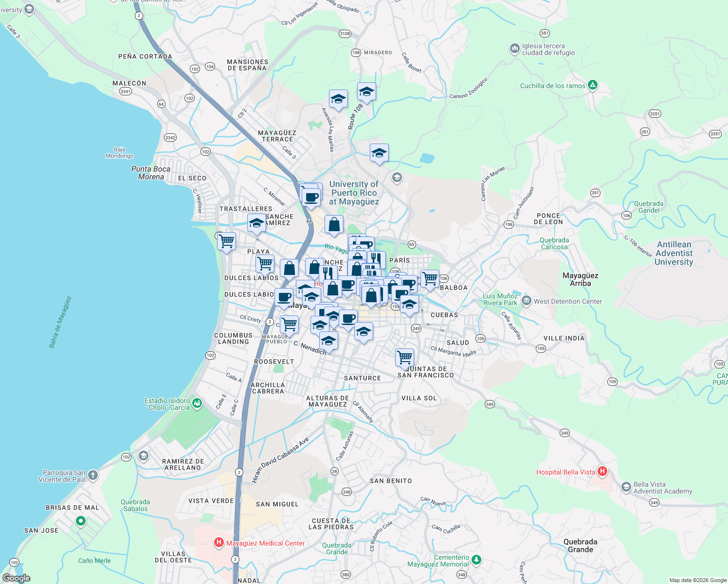Select the gray university icon east of campus

[x=397, y=177]
